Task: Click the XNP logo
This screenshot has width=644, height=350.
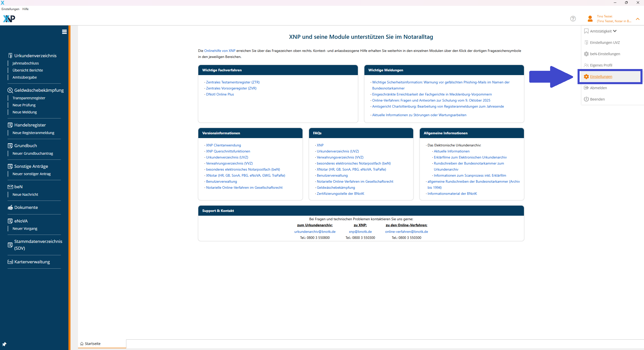Action: 9,19
